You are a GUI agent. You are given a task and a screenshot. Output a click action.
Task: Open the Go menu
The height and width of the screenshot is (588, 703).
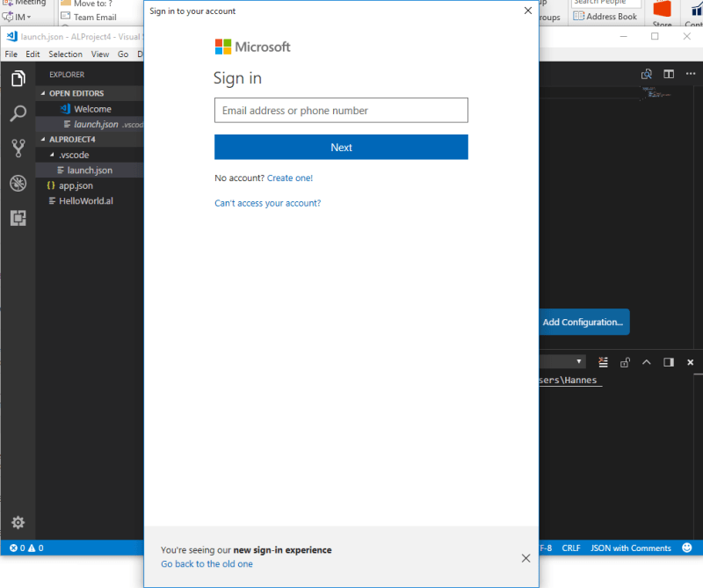(123, 54)
